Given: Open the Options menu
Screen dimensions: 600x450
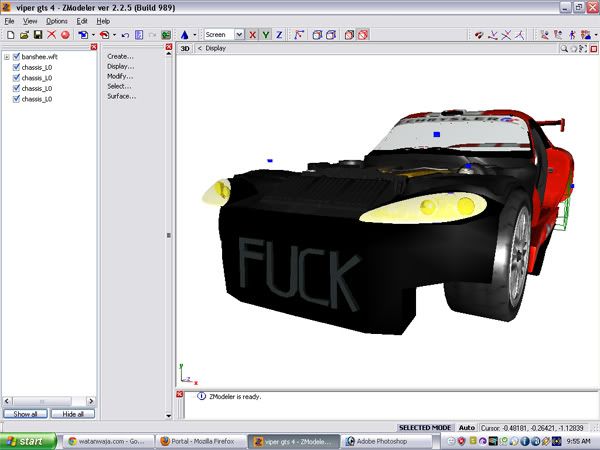Looking at the screenshot, I should [57, 21].
